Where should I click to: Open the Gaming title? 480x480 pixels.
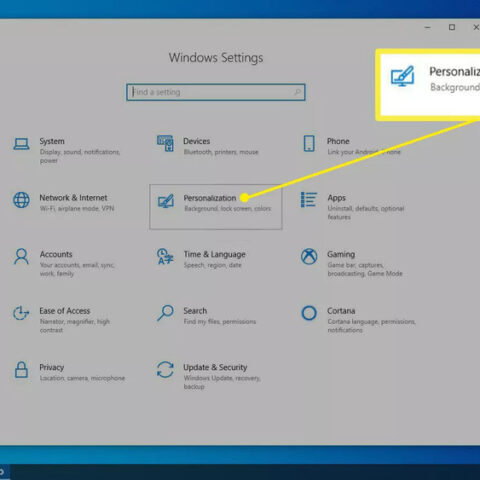pyautogui.click(x=341, y=254)
